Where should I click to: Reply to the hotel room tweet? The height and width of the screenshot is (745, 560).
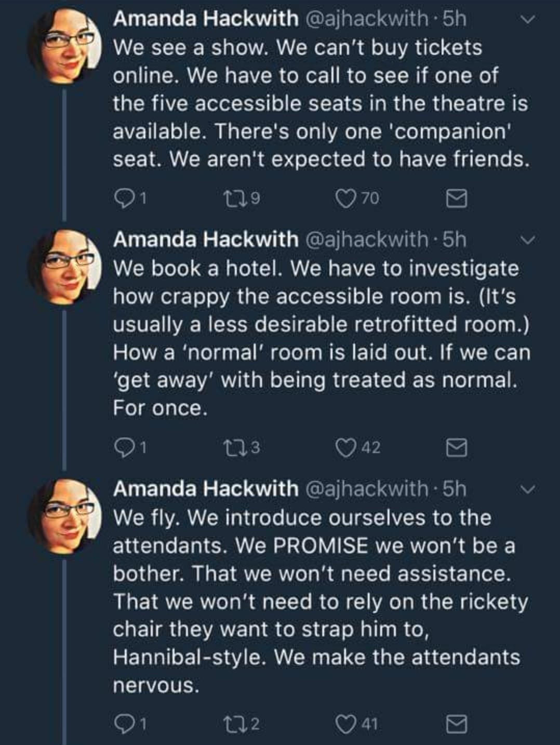pyautogui.click(x=124, y=447)
